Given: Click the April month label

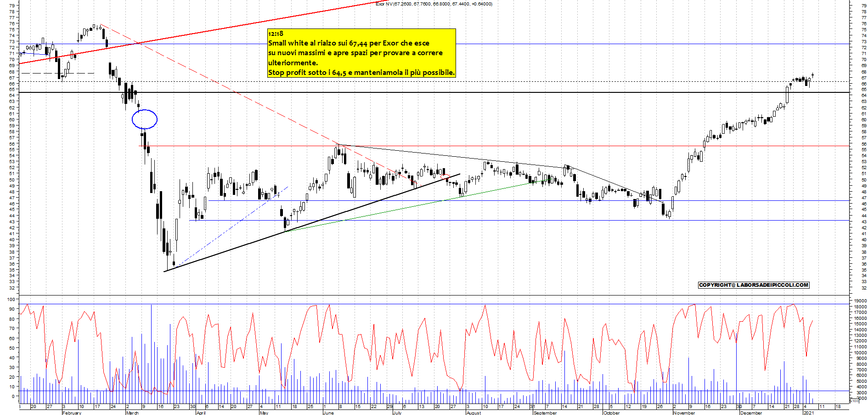Looking at the screenshot, I should coord(201,413).
